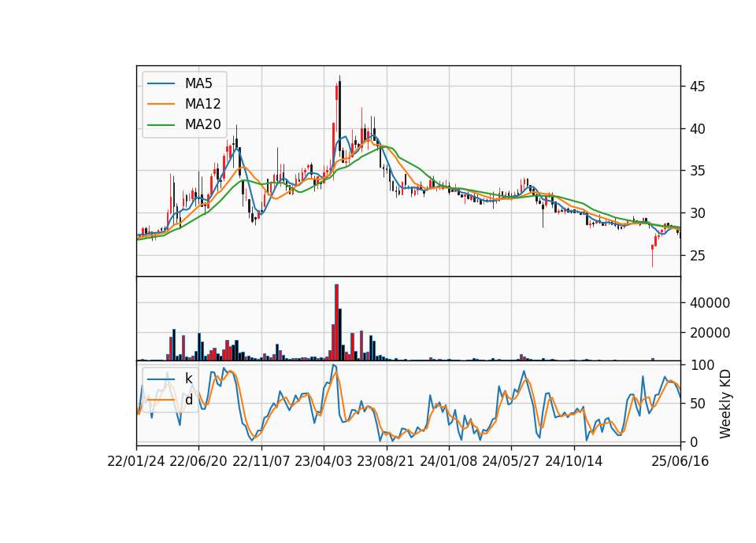The height and width of the screenshot is (543, 756).
Task: Select the 23/08/21 date label
Action: point(386,461)
